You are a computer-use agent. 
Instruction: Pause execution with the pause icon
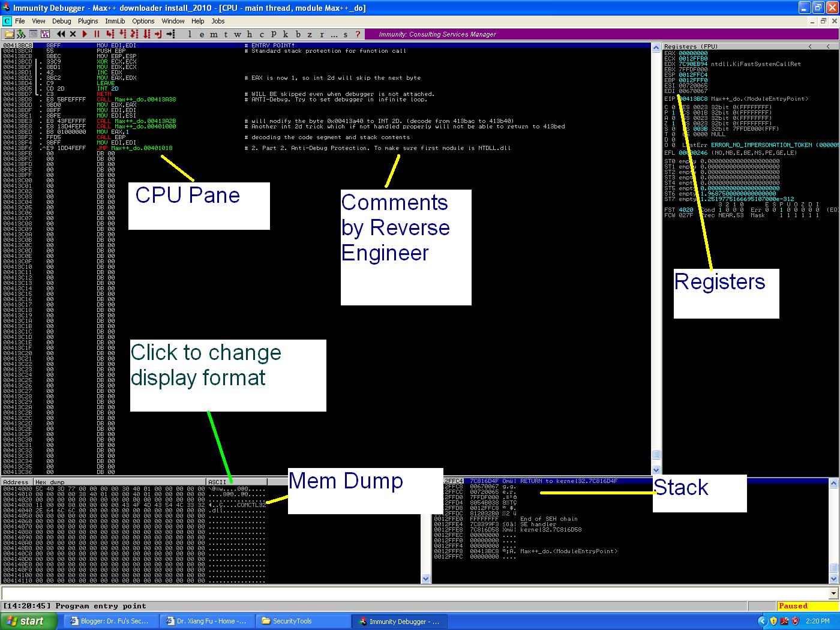(96, 34)
